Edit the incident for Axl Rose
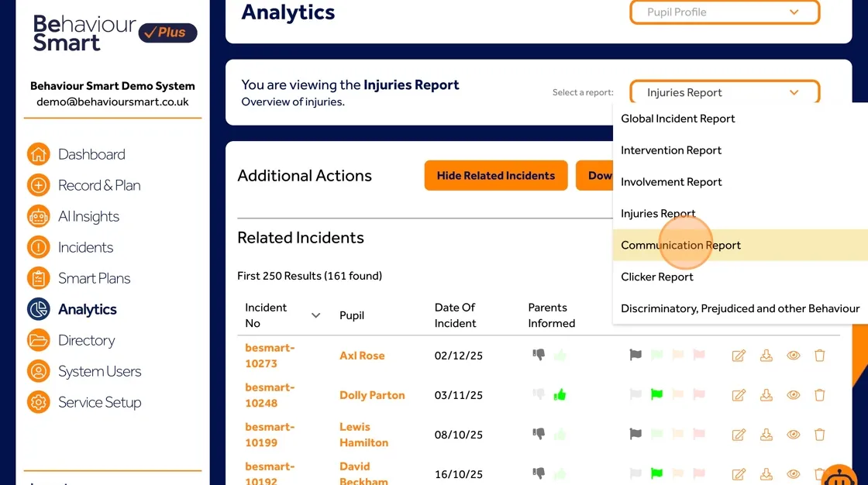 tap(738, 356)
